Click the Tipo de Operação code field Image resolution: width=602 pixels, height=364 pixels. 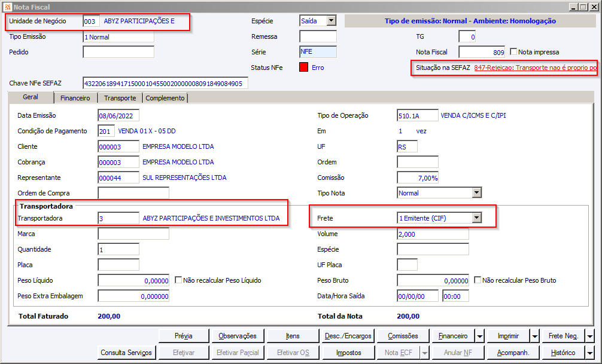coord(417,115)
